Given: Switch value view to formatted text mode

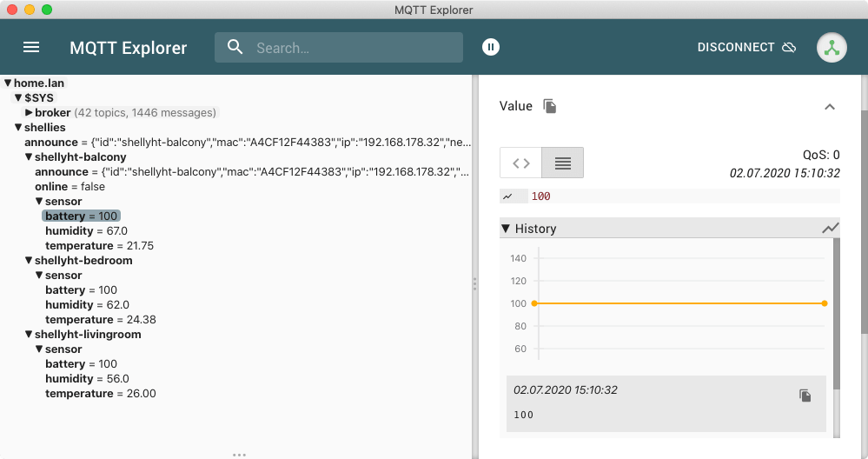Looking at the screenshot, I should tap(562, 163).
